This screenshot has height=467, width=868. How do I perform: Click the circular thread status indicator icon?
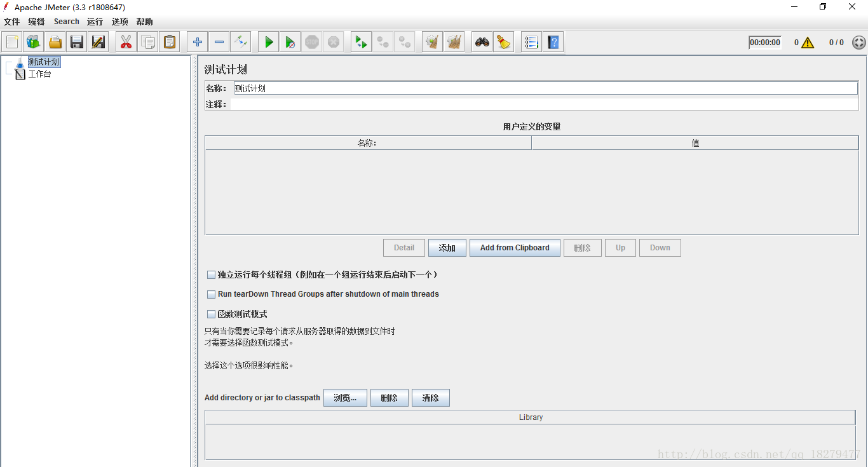coord(858,43)
